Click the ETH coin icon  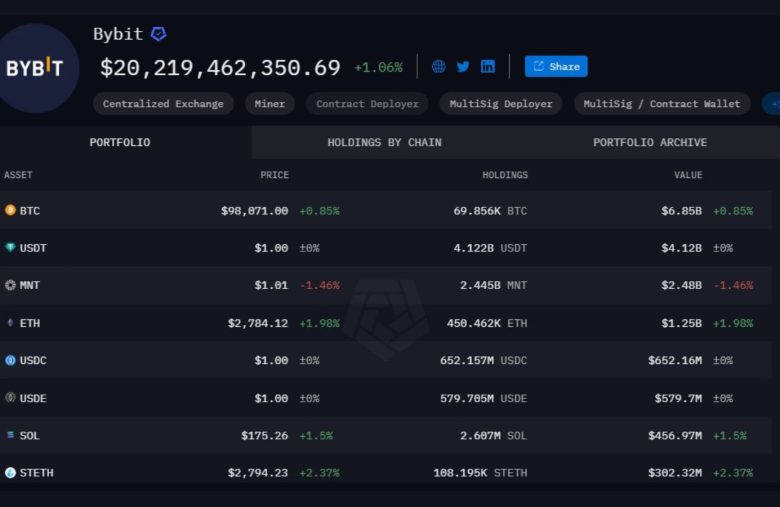coord(10,323)
